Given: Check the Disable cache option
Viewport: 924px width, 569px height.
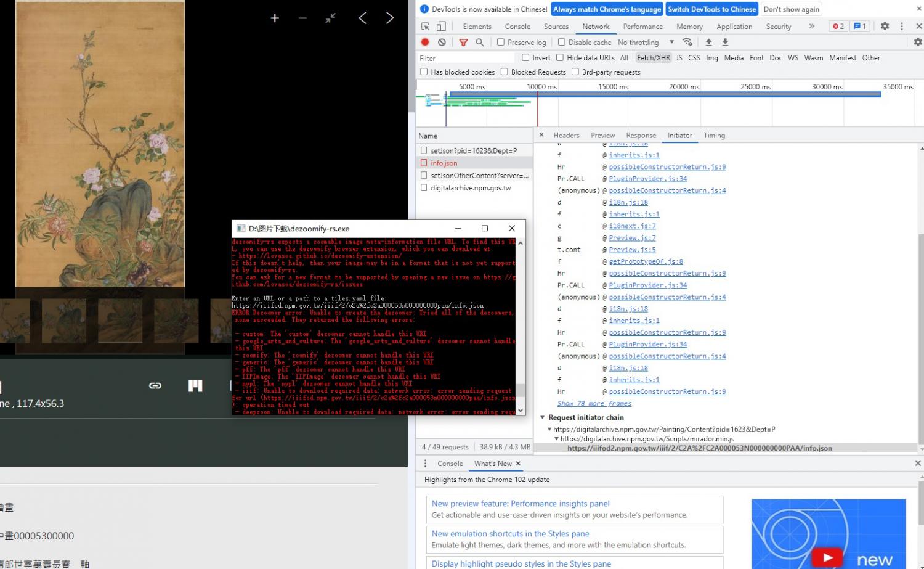Looking at the screenshot, I should 562,43.
